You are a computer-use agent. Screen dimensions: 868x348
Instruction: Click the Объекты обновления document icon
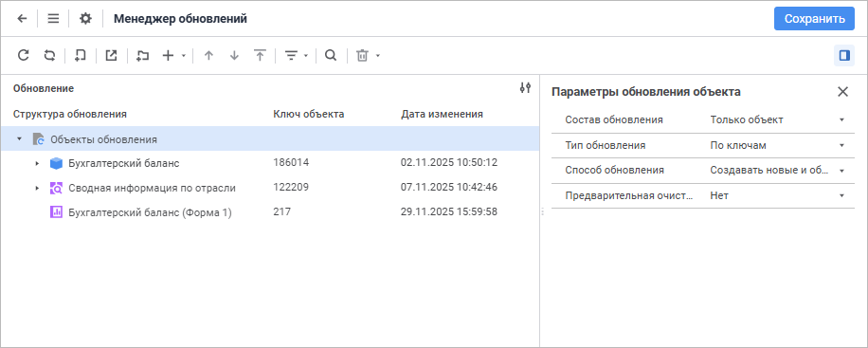click(x=38, y=139)
